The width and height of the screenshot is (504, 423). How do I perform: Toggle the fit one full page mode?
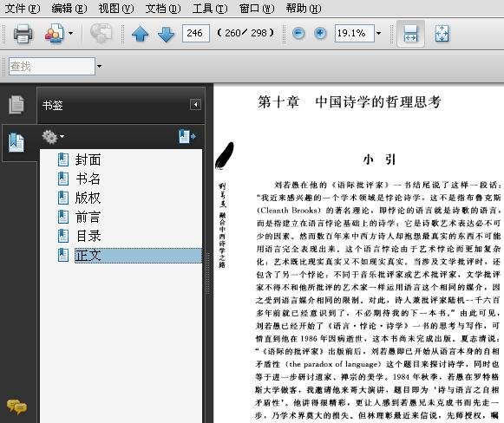click(442, 34)
